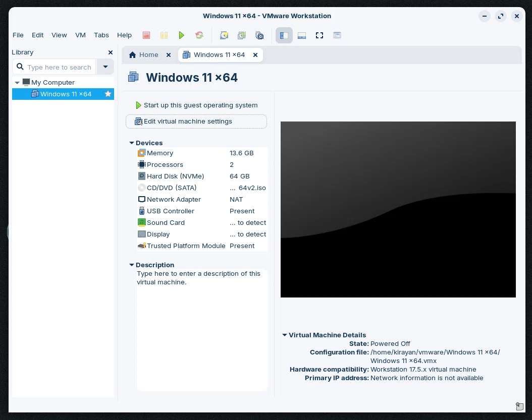Switch to the Windows 11 x64 tab
Viewport: 532px width, 420px height.
pos(219,55)
